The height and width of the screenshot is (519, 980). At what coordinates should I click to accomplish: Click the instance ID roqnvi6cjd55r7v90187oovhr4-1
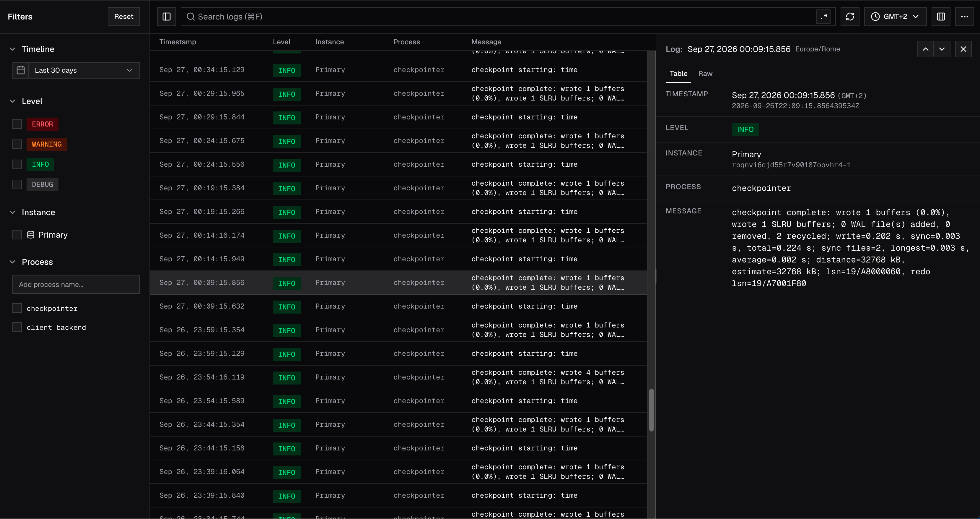pos(791,165)
